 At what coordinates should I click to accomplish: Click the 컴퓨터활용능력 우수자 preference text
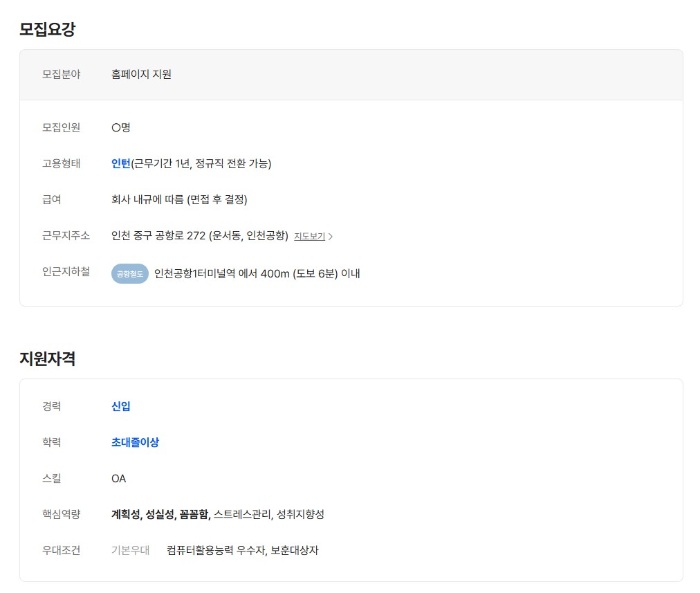click(x=215, y=551)
